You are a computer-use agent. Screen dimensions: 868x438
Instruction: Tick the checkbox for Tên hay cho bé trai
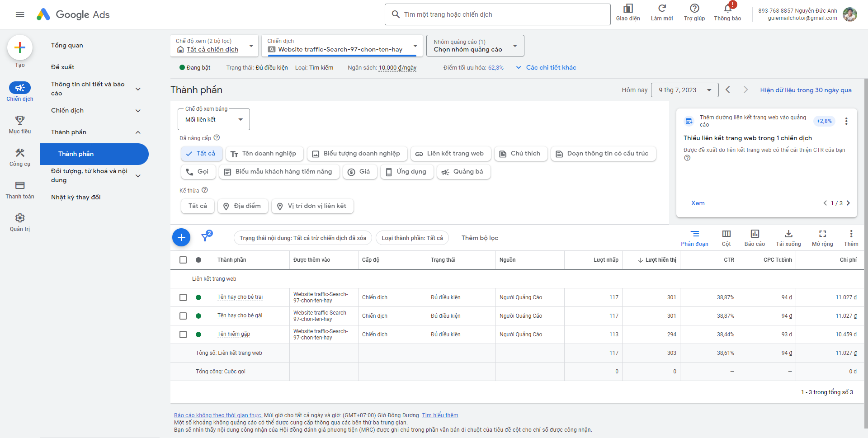183,297
